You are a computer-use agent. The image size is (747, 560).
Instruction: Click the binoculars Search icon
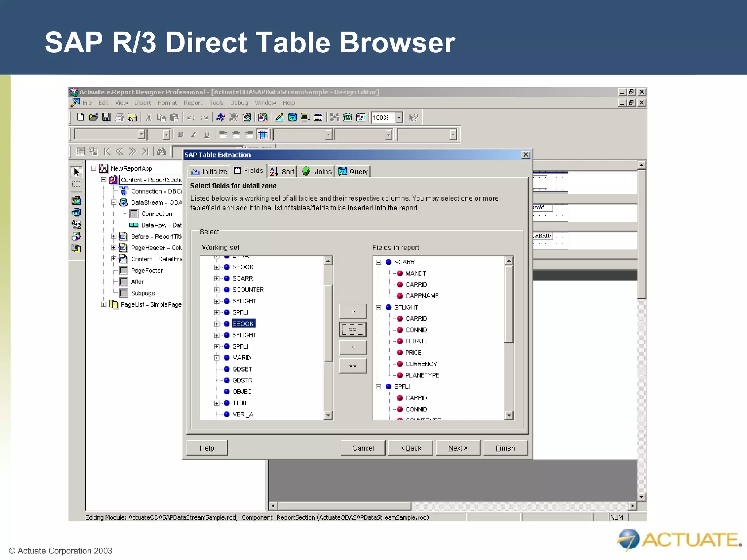(161, 151)
